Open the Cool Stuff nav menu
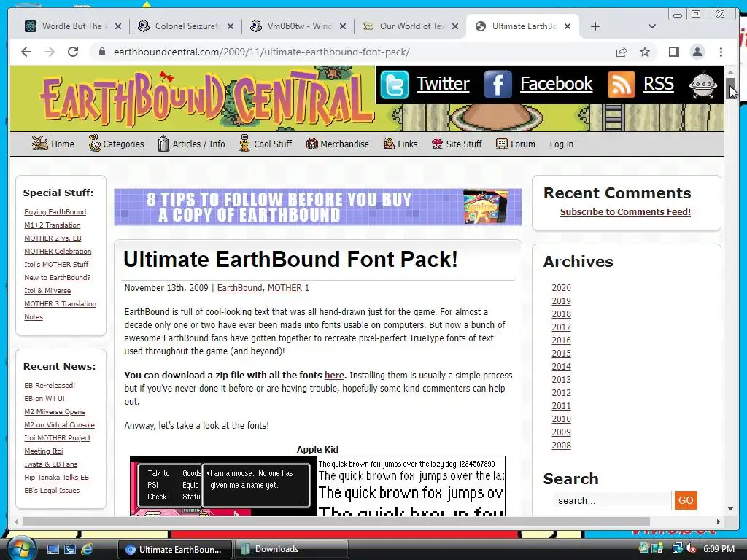747x560 pixels. pos(266,144)
